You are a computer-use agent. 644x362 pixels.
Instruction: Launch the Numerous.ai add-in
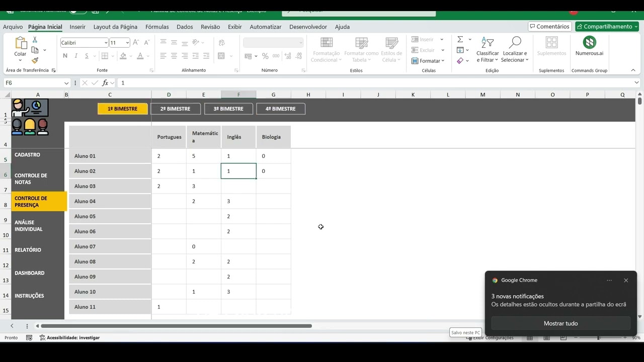click(589, 46)
